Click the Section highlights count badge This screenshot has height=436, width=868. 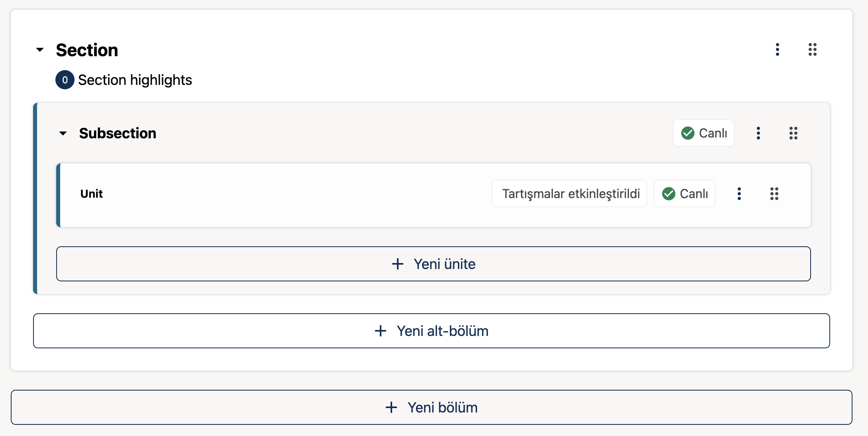point(65,80)
